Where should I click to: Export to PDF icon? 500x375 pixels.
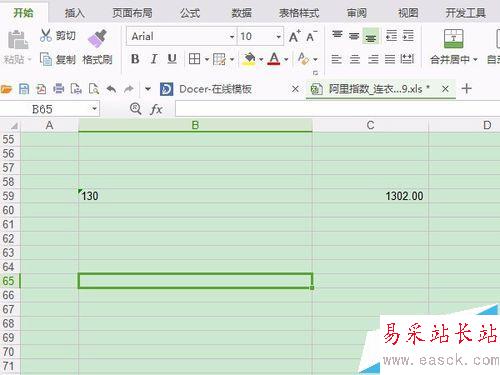[41, 89]
